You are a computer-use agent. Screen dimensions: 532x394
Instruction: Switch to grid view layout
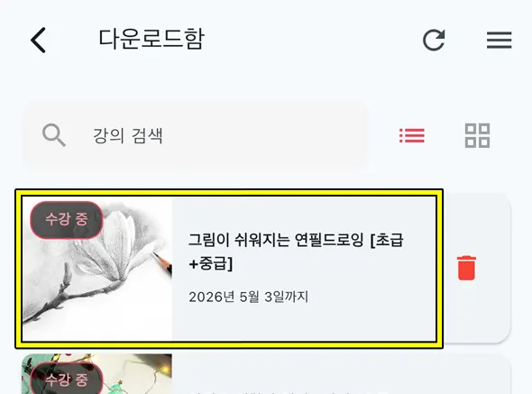(x=477, y=135)
